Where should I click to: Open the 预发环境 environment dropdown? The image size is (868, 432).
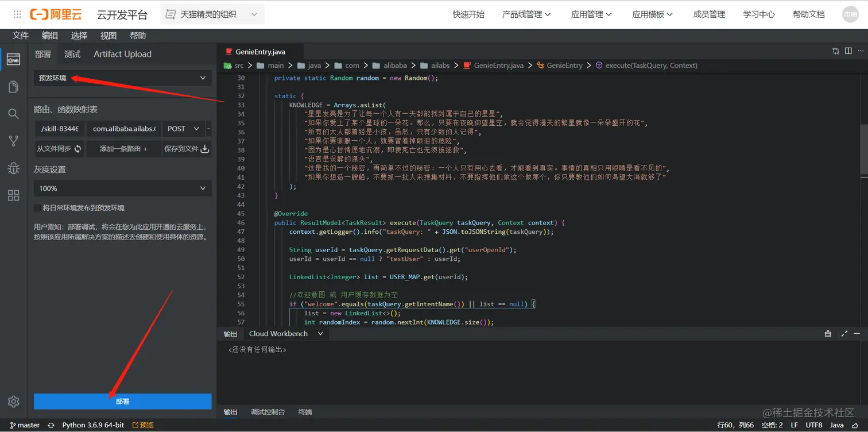pyautogui.click(x=122, y=78)
